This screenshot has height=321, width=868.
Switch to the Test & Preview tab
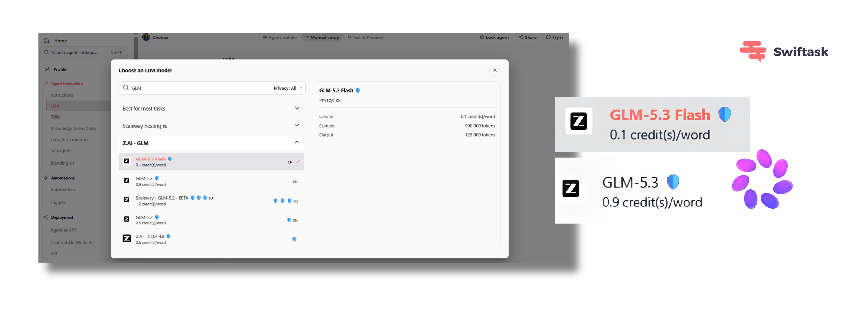[x=365, y=37]
